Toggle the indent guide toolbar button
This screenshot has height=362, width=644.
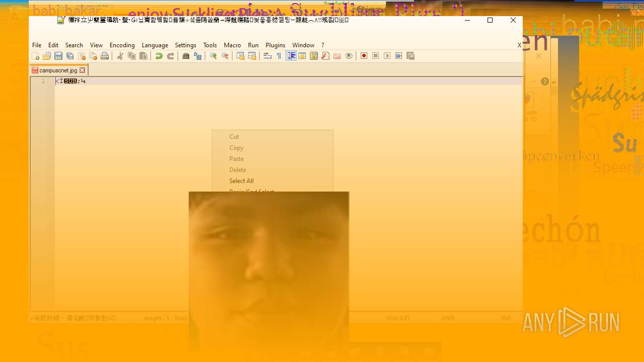click(291, 56)
